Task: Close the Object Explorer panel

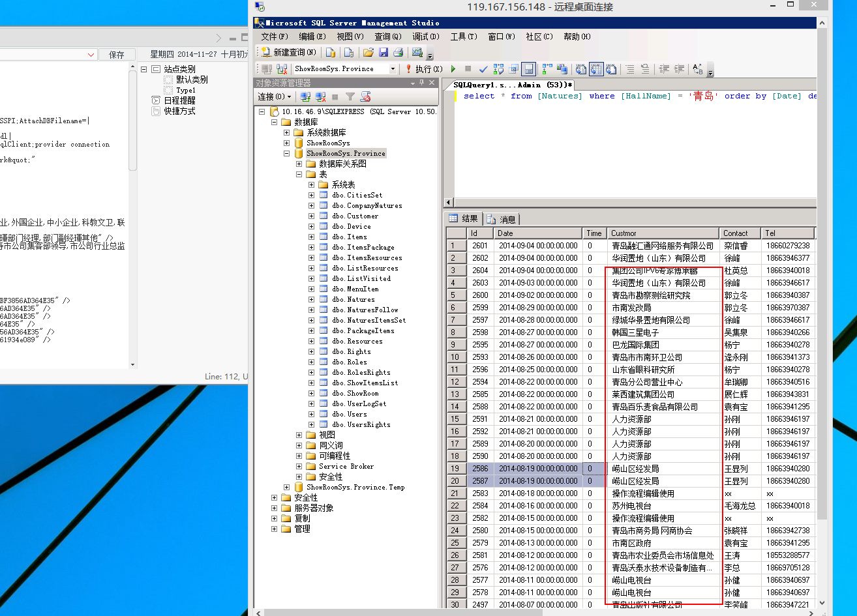Action: click(x=432, y=83)
